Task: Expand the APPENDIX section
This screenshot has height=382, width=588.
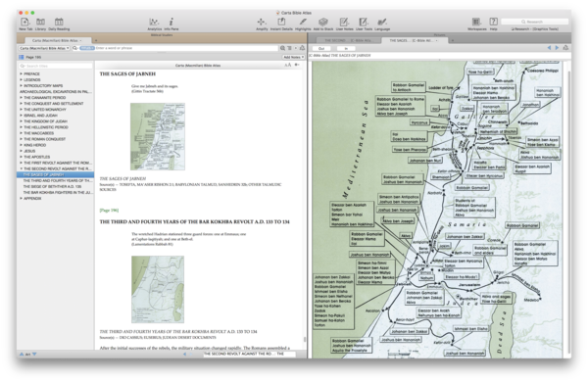Action: tap(21, 198)
